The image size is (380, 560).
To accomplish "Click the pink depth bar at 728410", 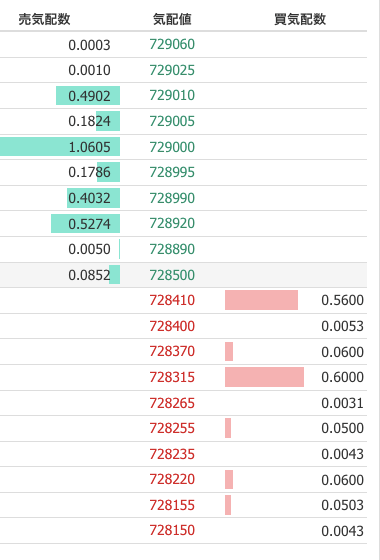I will [261, 300].
